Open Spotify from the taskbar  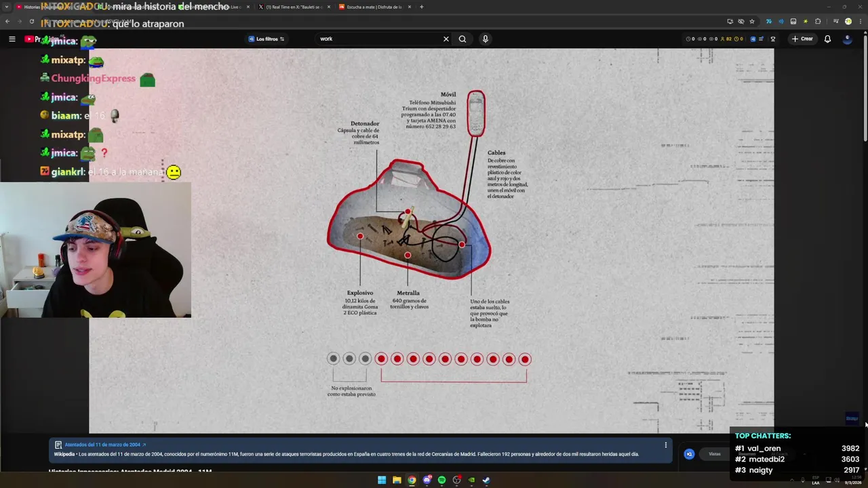pyautogui.click(x=441, y=480)
